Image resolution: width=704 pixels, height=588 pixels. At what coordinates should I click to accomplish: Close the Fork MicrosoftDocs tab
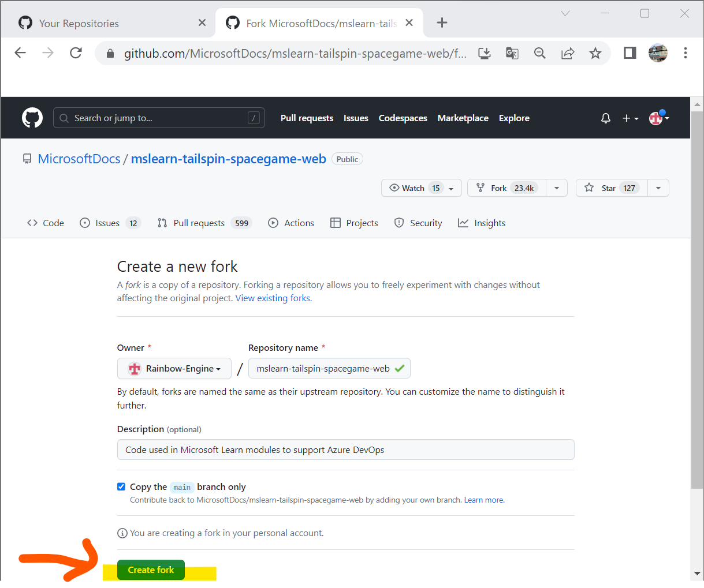point(409,23)
